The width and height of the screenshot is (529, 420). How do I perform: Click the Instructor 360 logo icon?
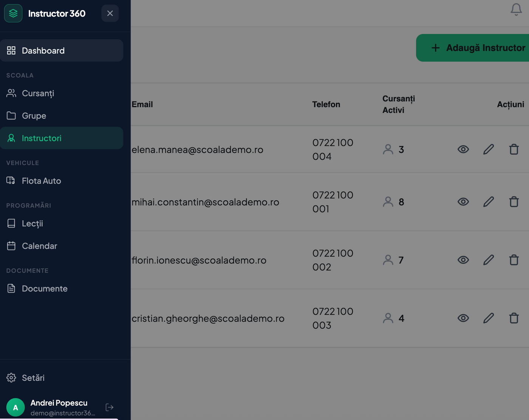coord(13,13)
